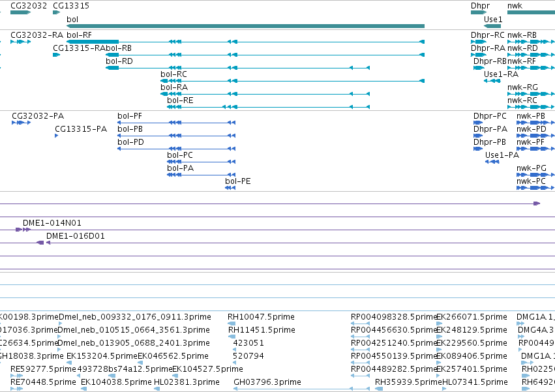Select transcript bol-RF
Viewport: 555px width, 392px height.
pyautogui.click(x=245, y=42)
